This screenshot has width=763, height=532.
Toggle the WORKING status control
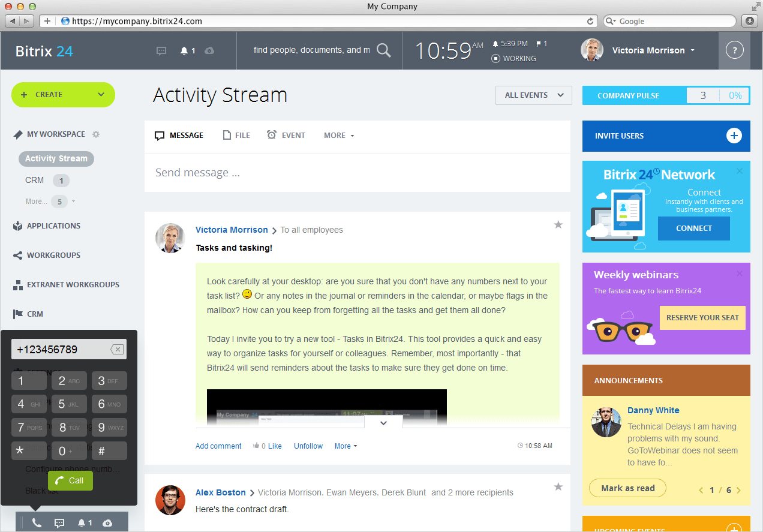point(513,58)
